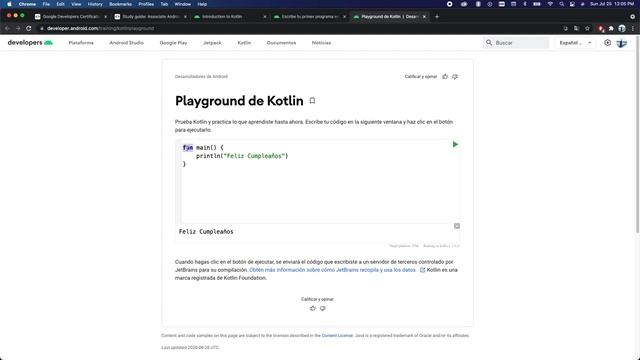Open macOS Spotlight search in menu bar

click(562, 4)
